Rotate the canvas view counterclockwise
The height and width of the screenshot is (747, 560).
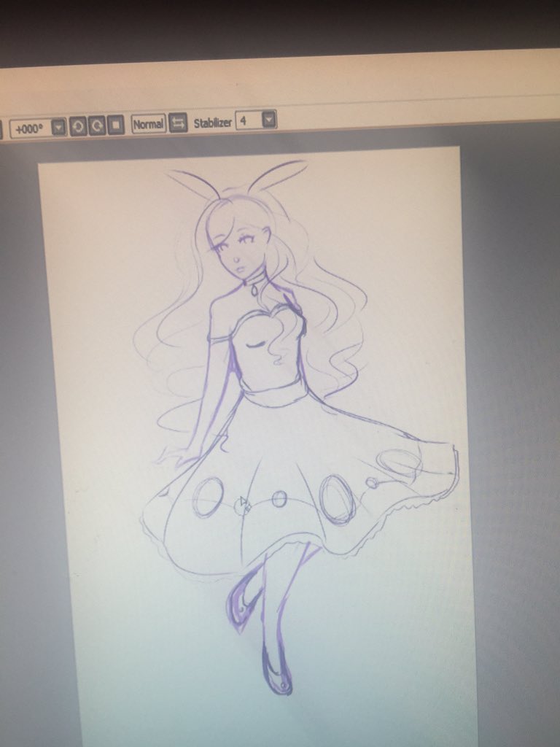77,126
